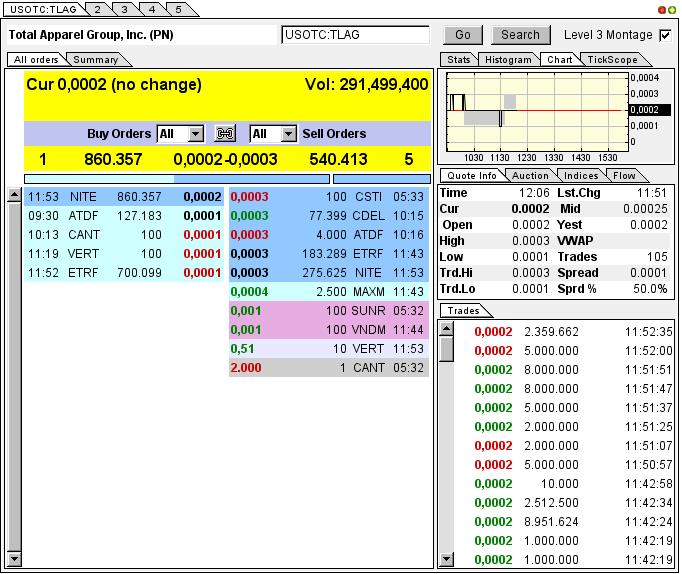
Task: Open the TickScope tab
Action: [x=612, y=60]
